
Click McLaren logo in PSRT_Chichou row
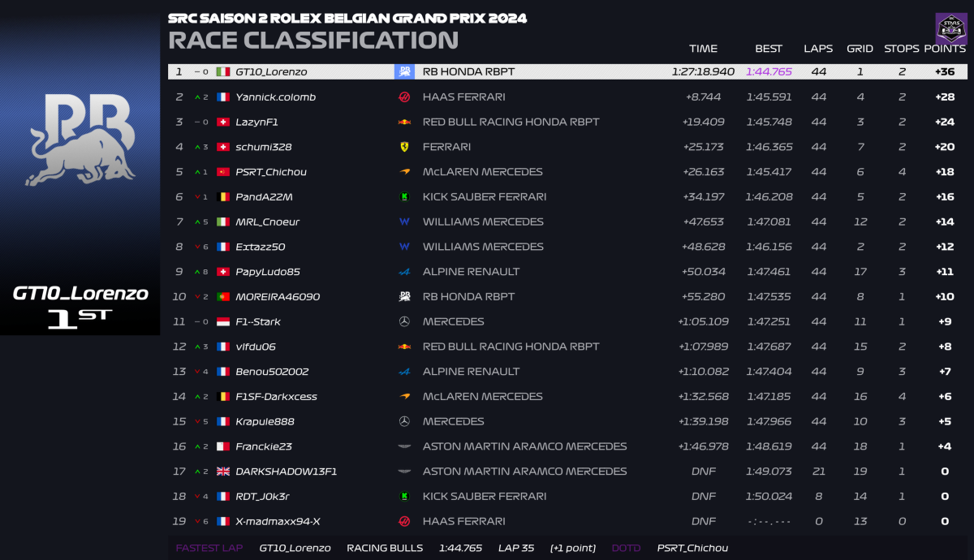click(404, 172)
